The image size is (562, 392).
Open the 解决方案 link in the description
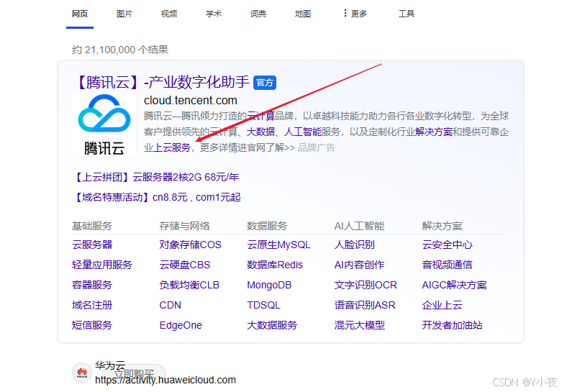[434, 132]
